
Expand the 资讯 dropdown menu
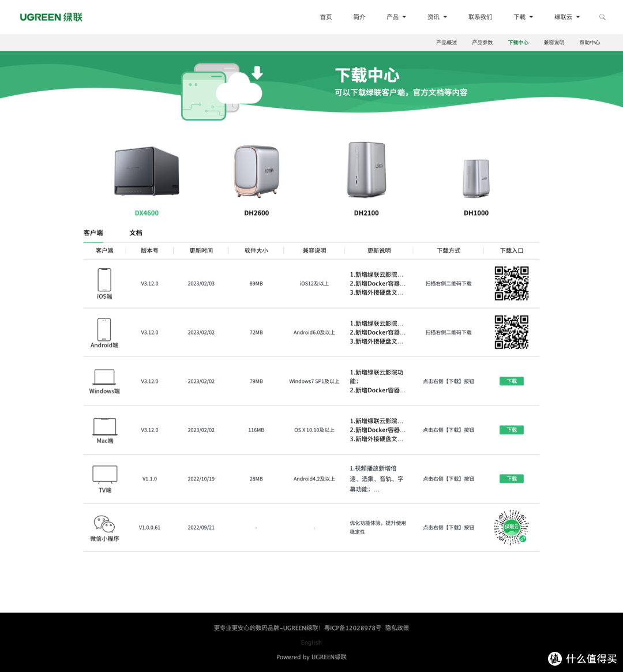pos(437,17)
